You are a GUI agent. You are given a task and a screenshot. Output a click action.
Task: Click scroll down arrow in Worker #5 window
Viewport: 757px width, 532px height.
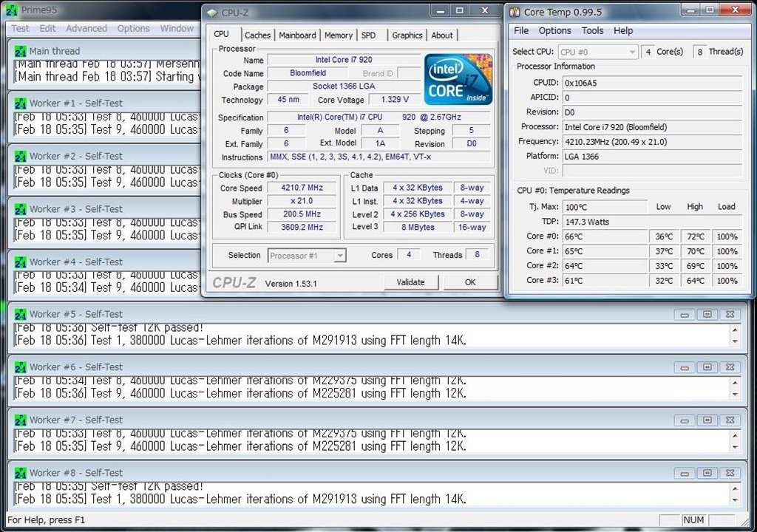734,341
